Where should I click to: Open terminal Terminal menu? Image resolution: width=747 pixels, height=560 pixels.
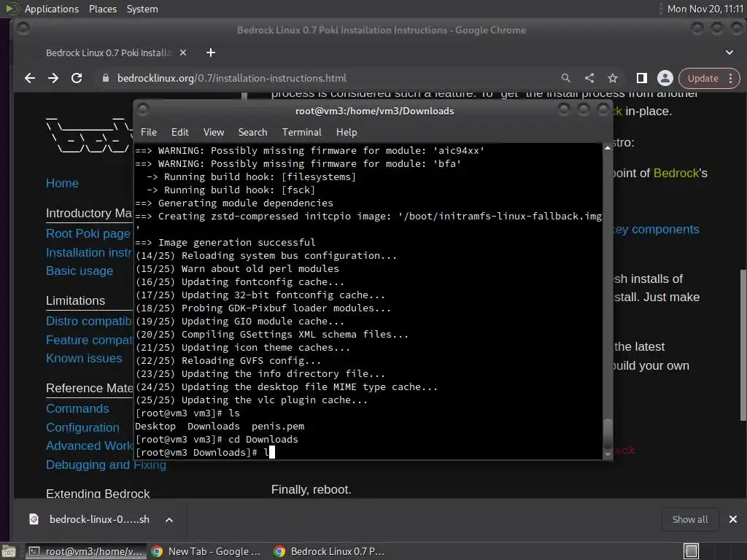(301, 132)
